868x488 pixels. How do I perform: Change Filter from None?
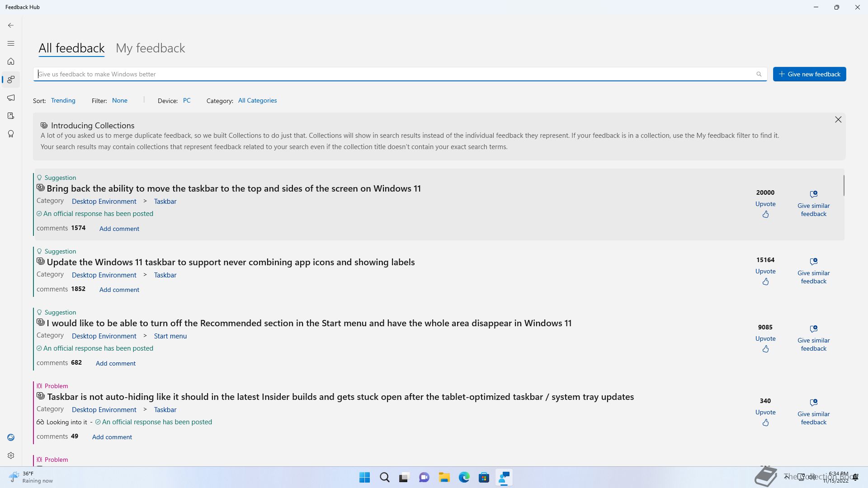[120, 100]
